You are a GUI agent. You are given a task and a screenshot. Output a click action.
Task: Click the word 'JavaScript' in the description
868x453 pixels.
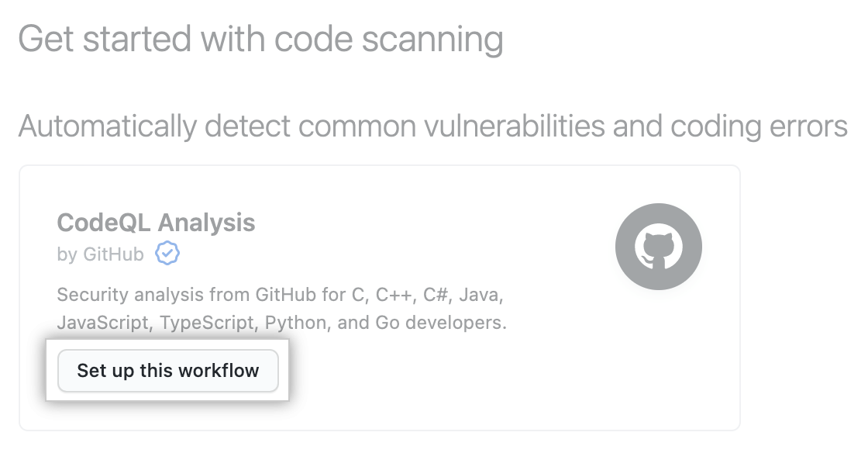(102, 322)
